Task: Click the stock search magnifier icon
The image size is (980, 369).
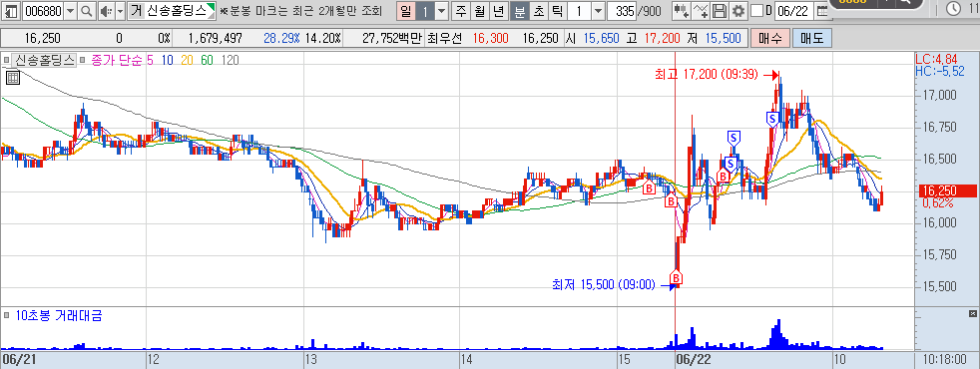Action: pyautogui.click(x=86, y=11)
